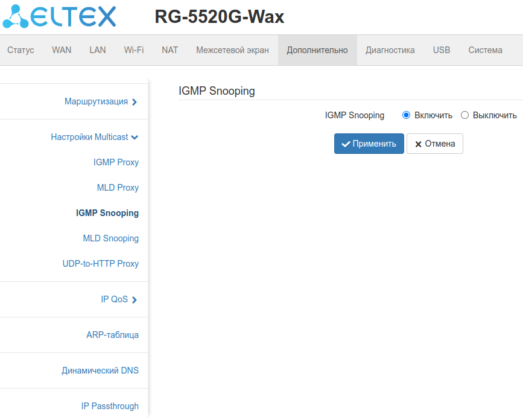Click the Применить button
This screenshot has height=420, width=523.
[369, 144]
